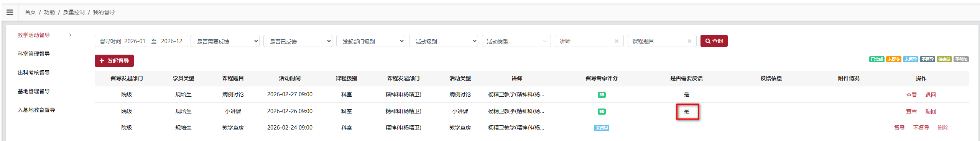Click the 附件情况 column header

click(848, 78)
